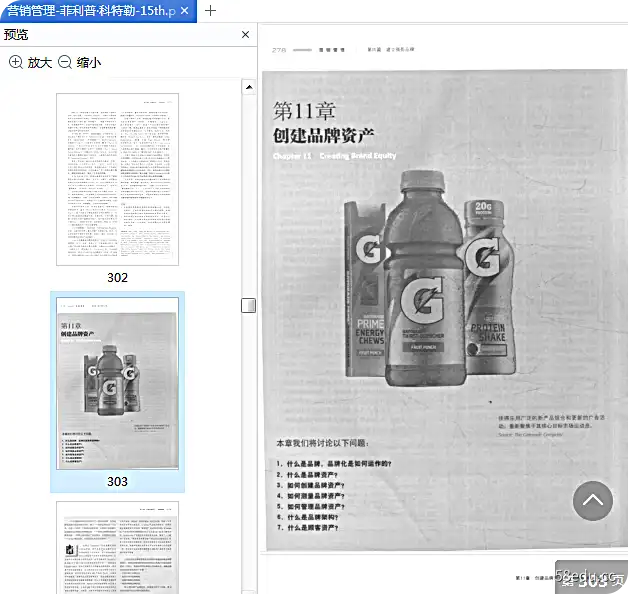Open the thumbnail below page 303
628x594 pixels.
pos(117,548)
